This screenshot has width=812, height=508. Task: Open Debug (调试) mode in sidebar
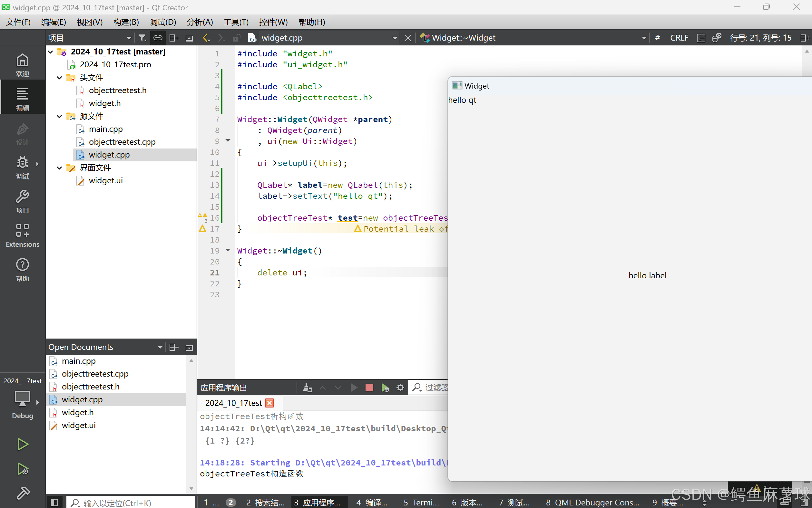tap(23, 167)
